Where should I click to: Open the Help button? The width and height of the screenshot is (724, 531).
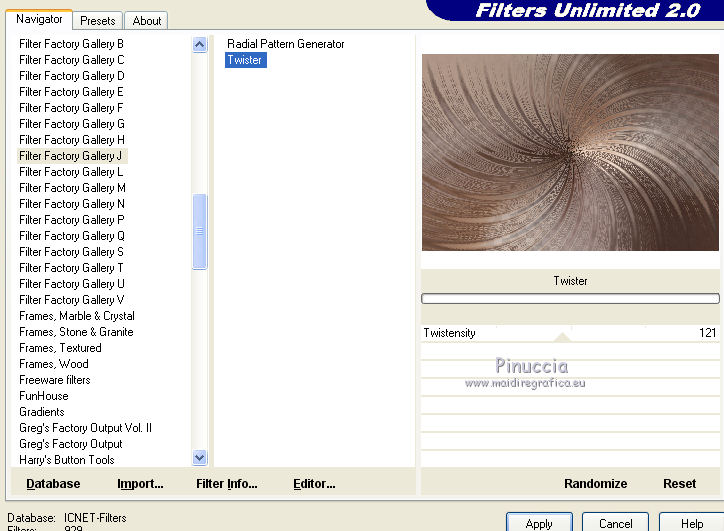pyautogui.click(x=691, y=523)
